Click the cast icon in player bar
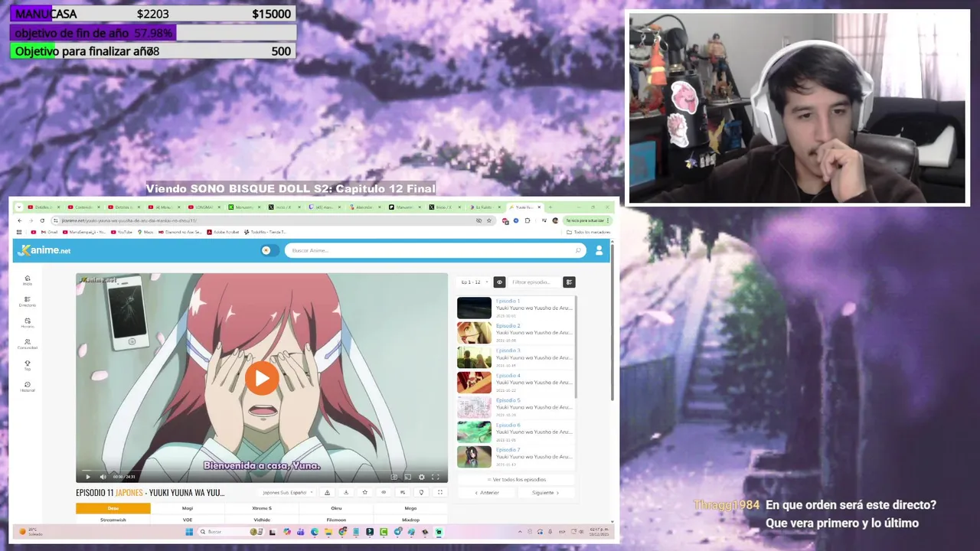Screen dimensions: 980x551 coord(407,477)
